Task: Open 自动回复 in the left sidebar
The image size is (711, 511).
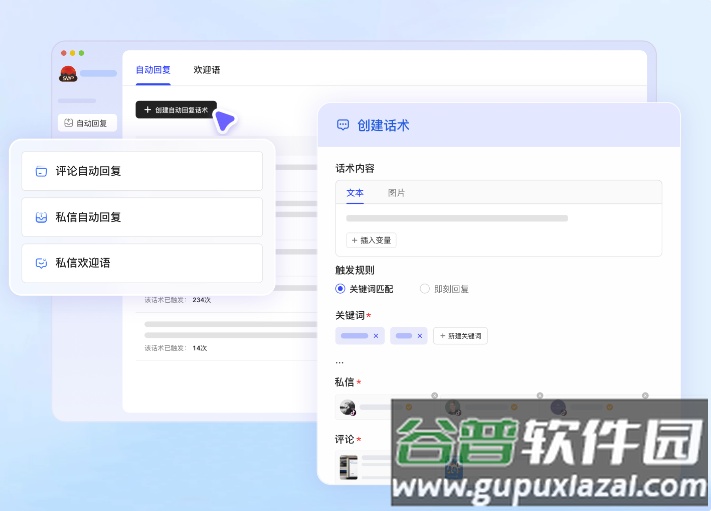Action: [x=86, y=123]
